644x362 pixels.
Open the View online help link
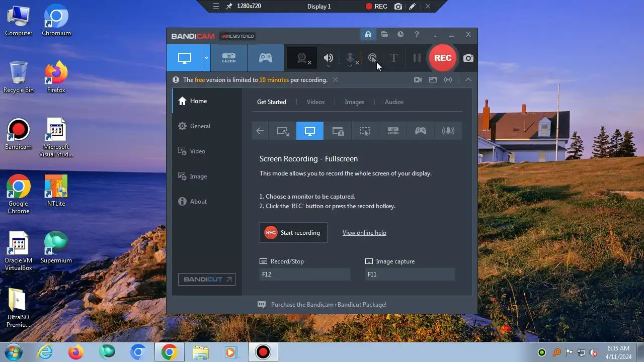point(364,233)
